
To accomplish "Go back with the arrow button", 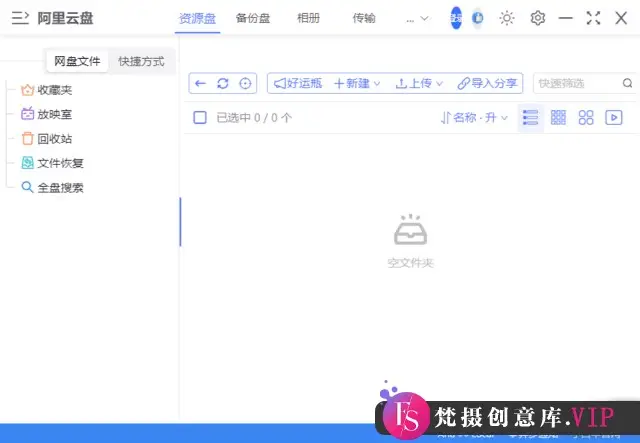I will (200, 84).
